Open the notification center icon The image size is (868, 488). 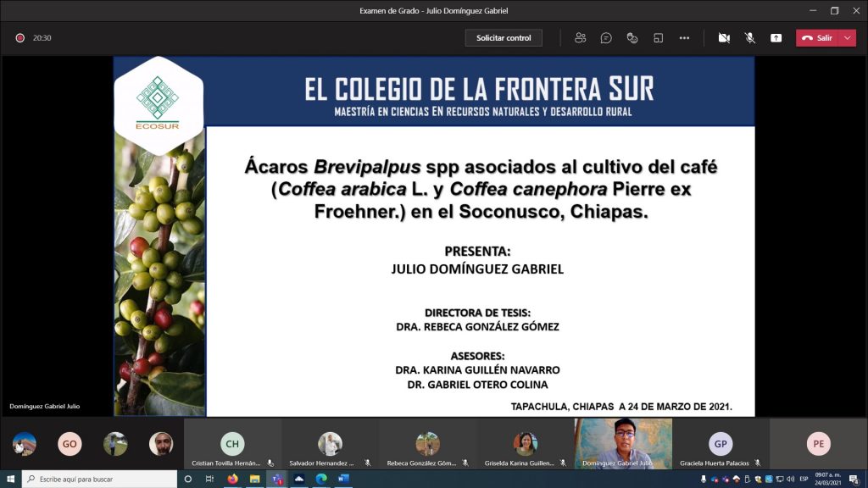click(854, 480)
